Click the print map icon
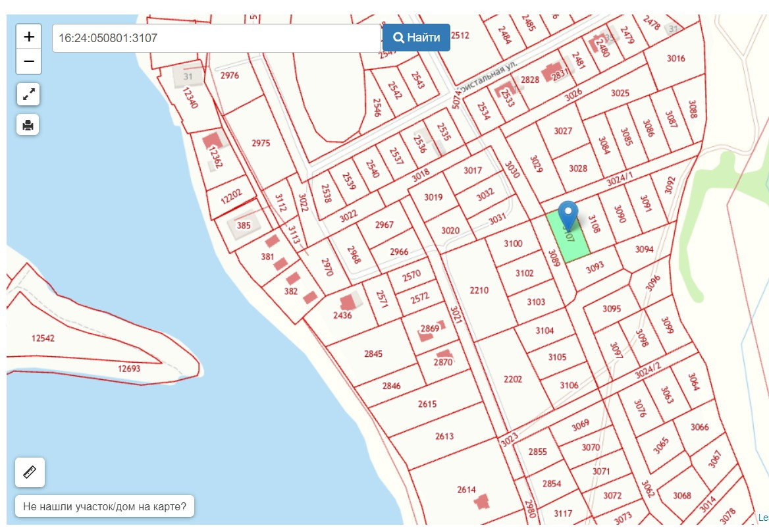The width and height of the screenshot is (769, 532). tap(28, 124)
